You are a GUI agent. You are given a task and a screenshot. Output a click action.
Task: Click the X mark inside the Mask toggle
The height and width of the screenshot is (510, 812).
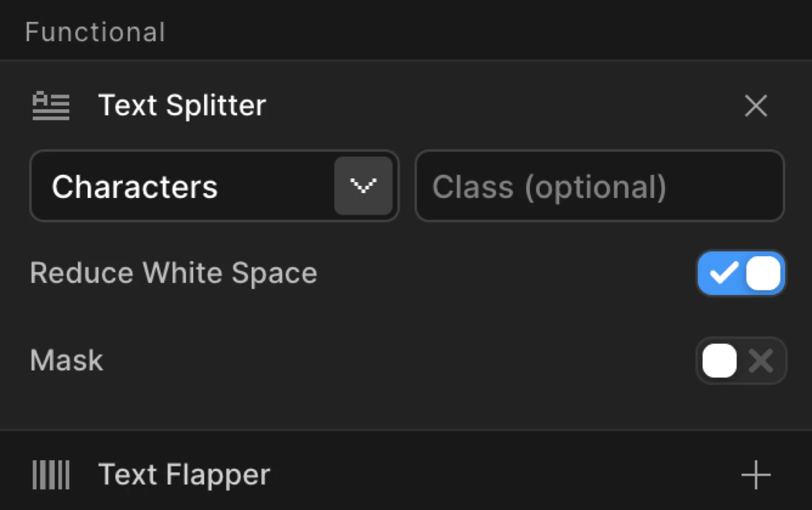[x=762, y=361]
